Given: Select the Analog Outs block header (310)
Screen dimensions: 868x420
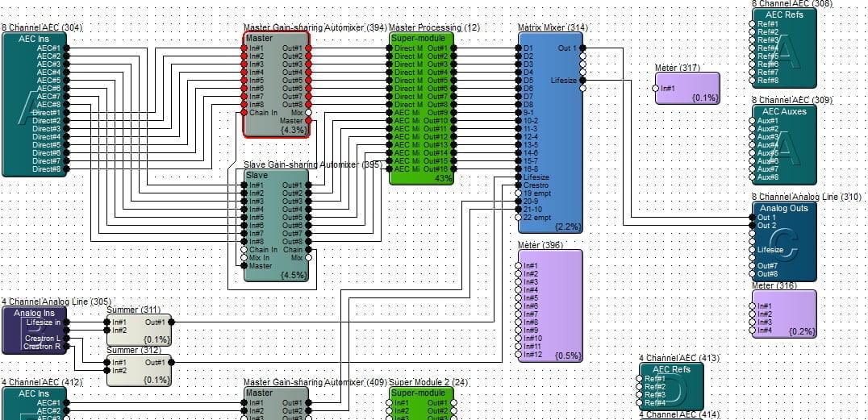Looking at the screenshot, I should (x=784, y=208).
